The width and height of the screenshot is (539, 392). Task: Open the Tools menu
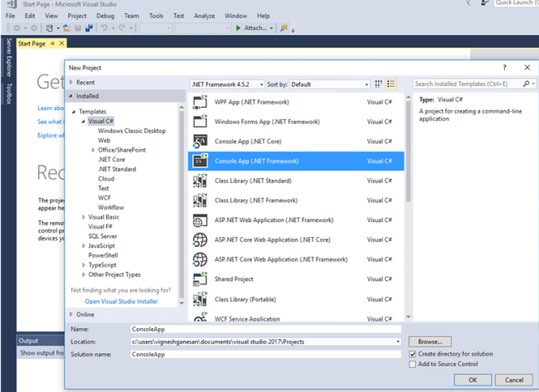[x=156, y=16]
